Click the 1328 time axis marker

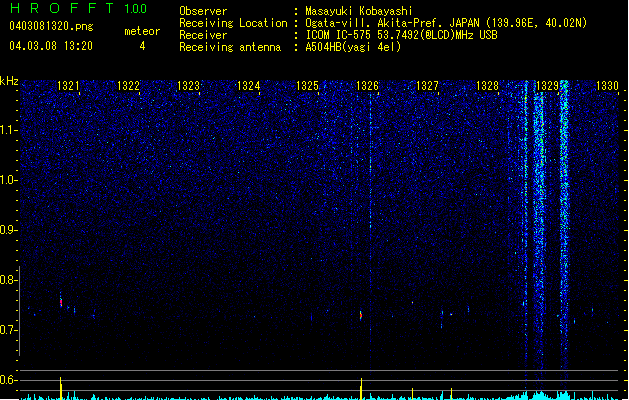coord(487,85)
